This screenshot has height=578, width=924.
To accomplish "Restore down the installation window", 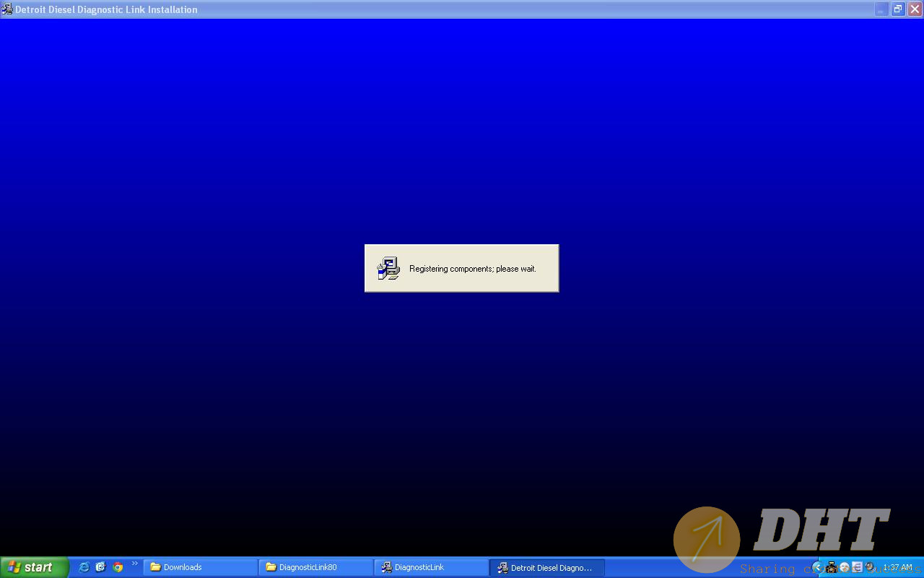I will [898, 9].
